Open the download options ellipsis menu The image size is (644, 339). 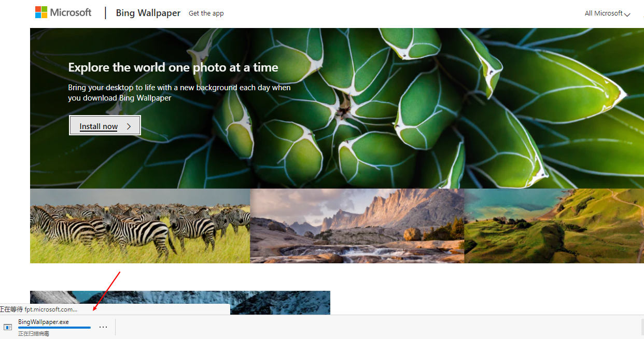tap(103, 327)
